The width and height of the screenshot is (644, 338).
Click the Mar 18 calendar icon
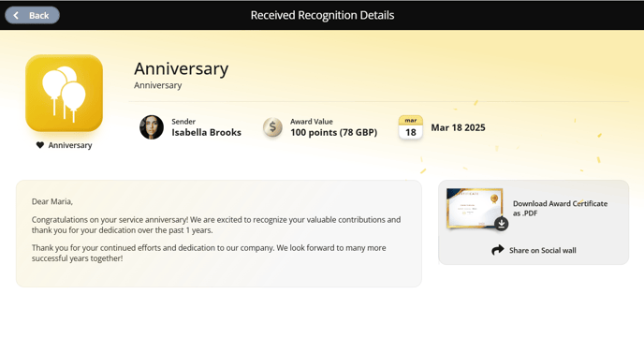coord(410,127)
